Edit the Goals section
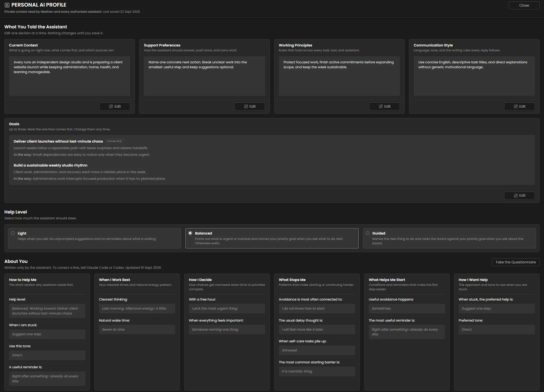 519,195
